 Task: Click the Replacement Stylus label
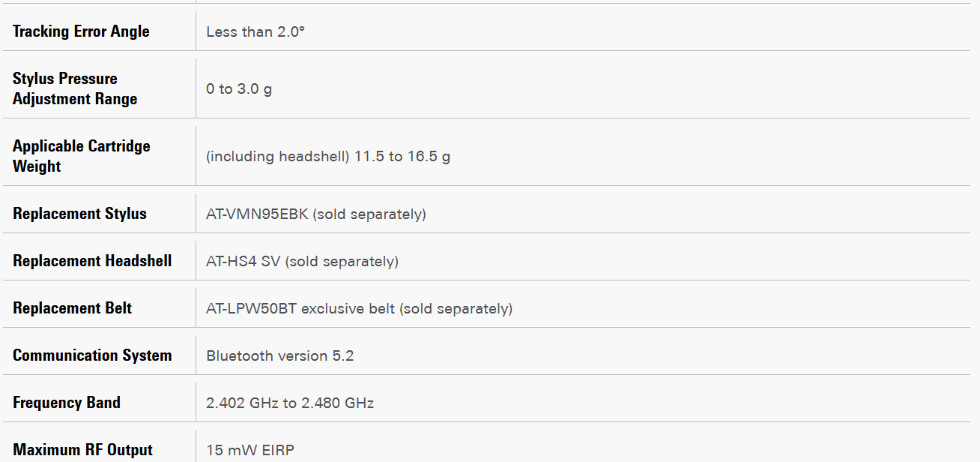(x=79, y=214)
